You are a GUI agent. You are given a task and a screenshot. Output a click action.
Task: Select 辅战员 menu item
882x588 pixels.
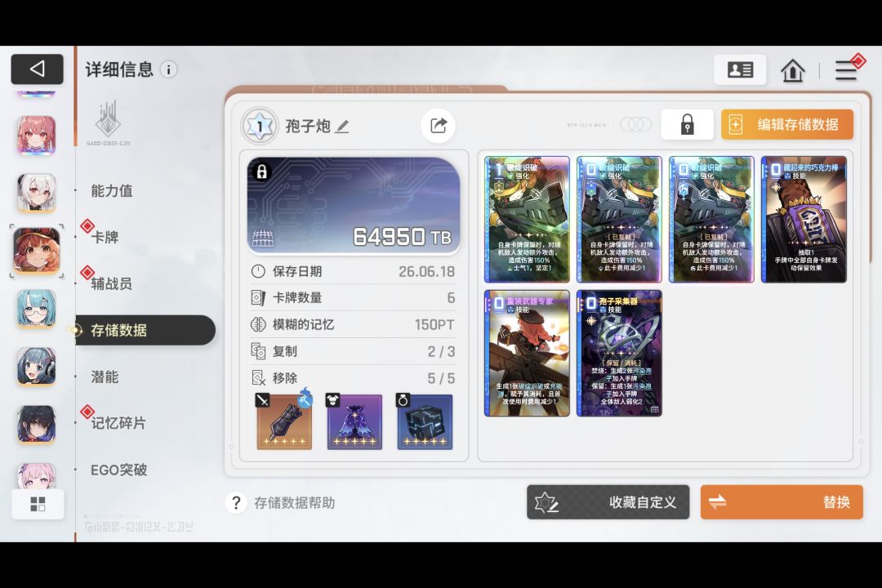(x=112, y=283)
